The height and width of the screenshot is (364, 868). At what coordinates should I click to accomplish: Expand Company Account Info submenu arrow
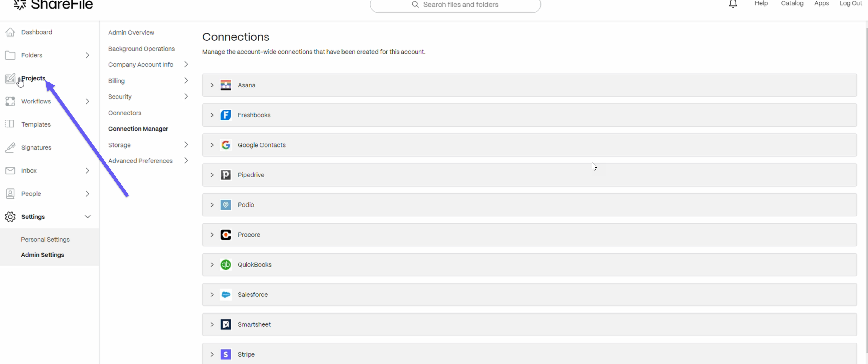tap(186, 64)
